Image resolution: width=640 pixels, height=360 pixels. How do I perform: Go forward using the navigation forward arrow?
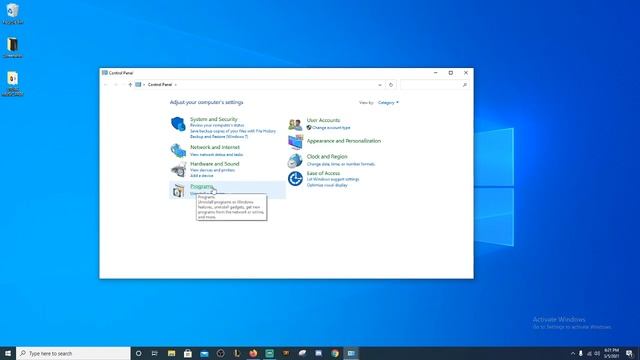(x=116, y=85)
